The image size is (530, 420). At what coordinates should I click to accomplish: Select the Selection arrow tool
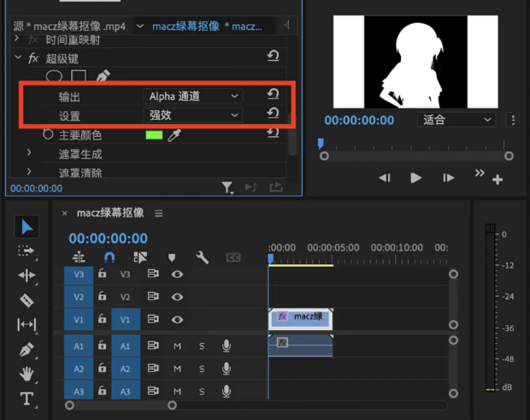coord(26,227)
